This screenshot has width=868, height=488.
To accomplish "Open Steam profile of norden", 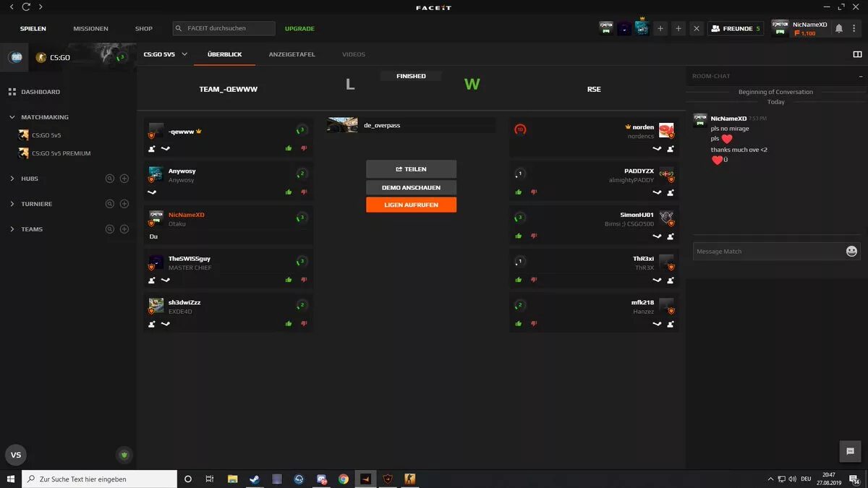I will tap(657, 148).
